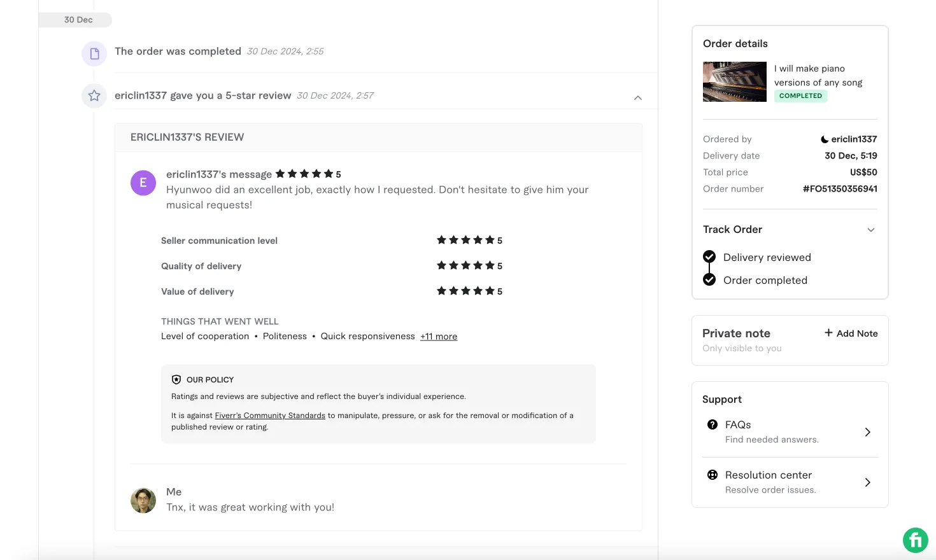Click the lifebuoy icon beside Resolution center
This screenshot has height=560, width=936.
pos(713,475)
